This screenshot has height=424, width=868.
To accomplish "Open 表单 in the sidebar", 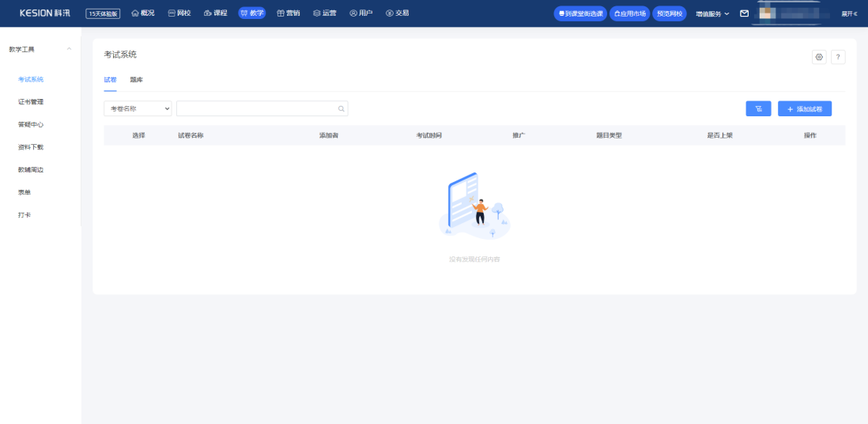I will (x=25, y=192).
